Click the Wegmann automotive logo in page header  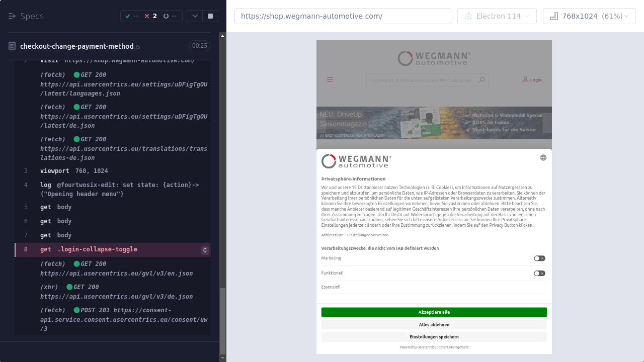[x=434, y=58]
